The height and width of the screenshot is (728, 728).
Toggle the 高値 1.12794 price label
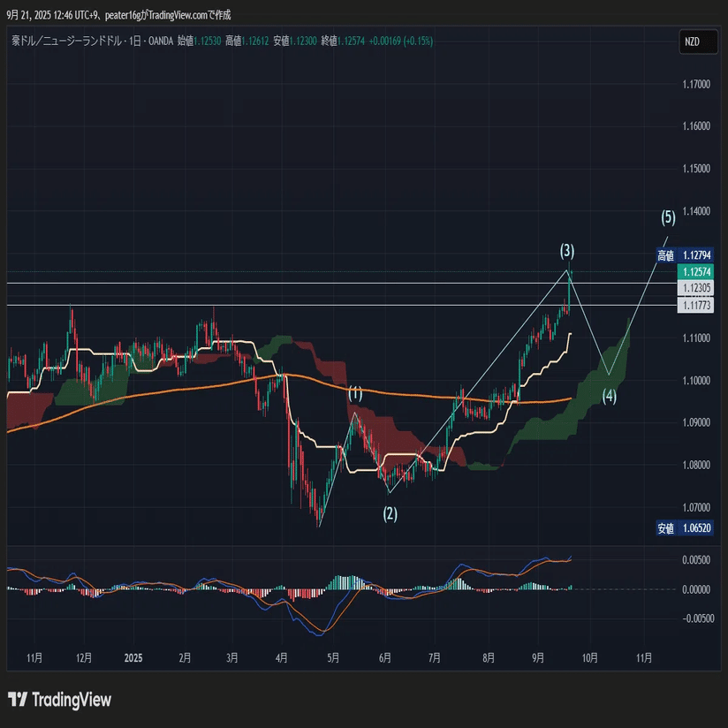coord(685,254)
